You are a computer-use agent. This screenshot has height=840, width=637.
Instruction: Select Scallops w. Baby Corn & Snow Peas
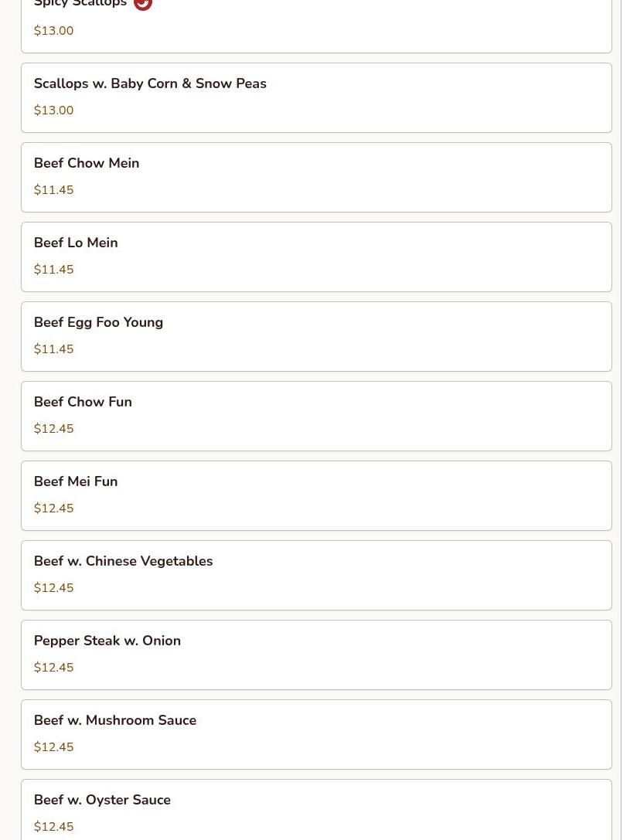[316, 97]
